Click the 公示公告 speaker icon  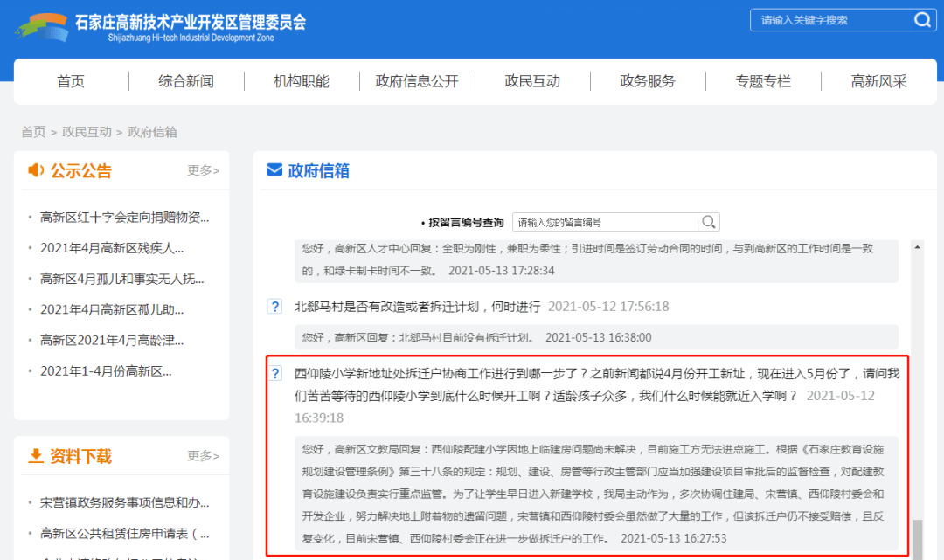(x=37, y=171)
